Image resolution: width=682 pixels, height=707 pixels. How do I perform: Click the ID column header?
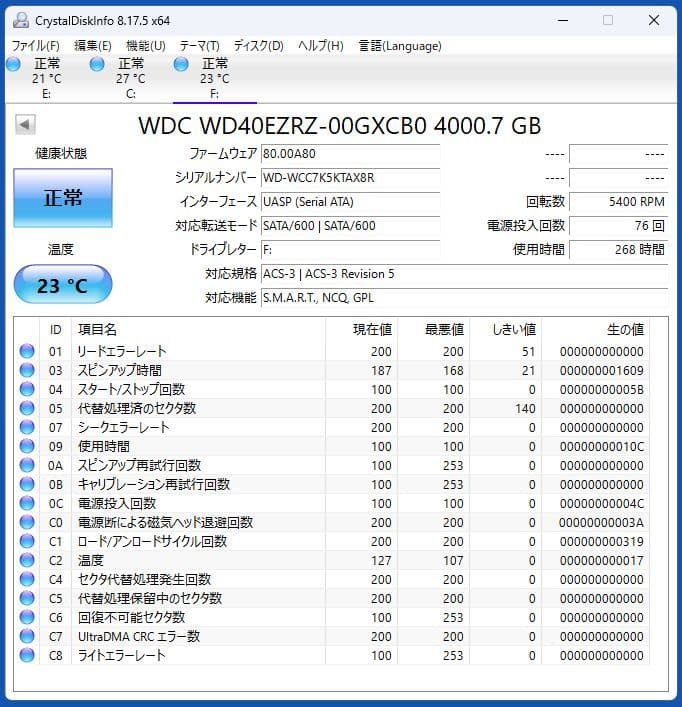click(x=55, y=330)
